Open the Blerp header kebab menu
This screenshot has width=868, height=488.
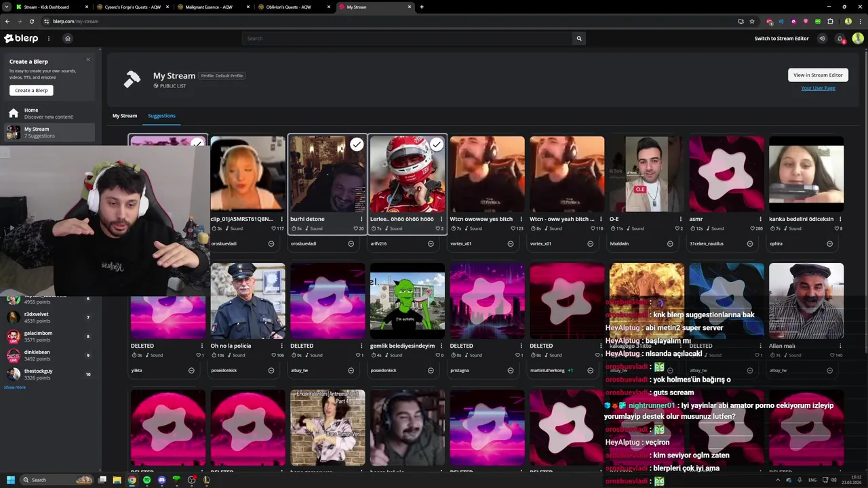click(48, 39)
